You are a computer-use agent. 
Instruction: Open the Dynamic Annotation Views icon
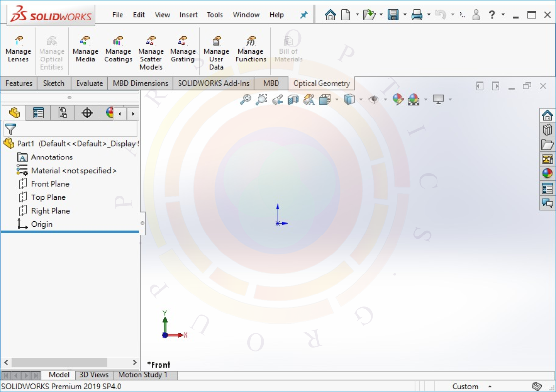coord(309,99)
